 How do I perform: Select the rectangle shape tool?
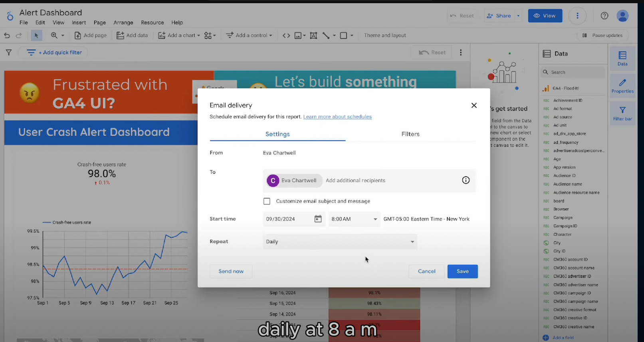[x=343, y=36]
